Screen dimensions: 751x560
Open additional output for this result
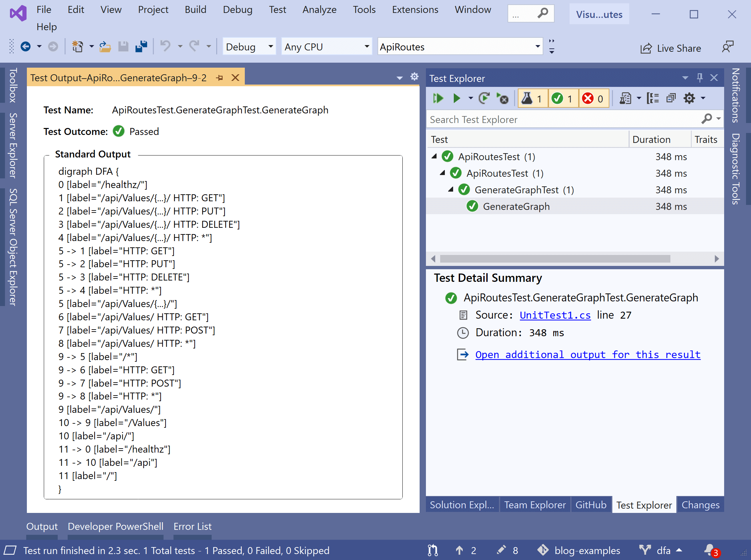(587, 354)
